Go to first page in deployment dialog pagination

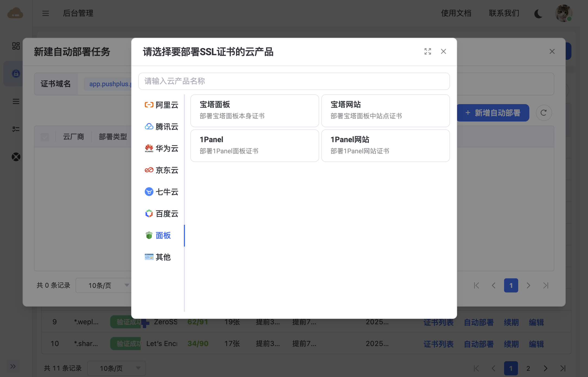point(476,285)
